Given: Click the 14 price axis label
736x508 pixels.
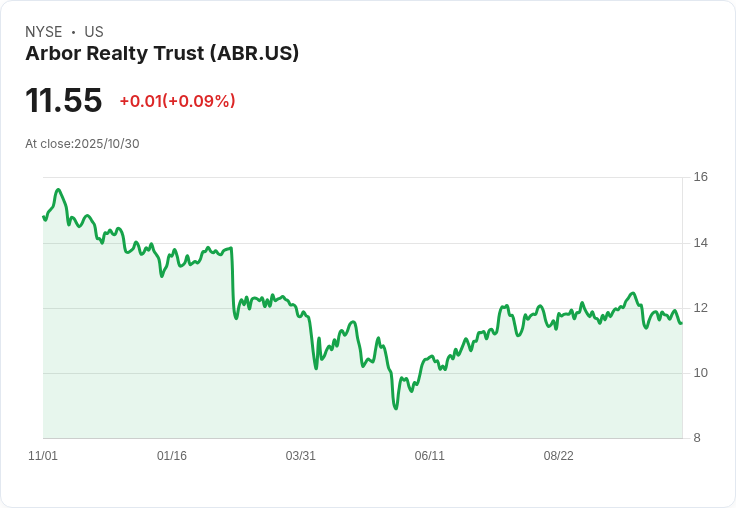Looking at the screenshot, I should [701, 243].
